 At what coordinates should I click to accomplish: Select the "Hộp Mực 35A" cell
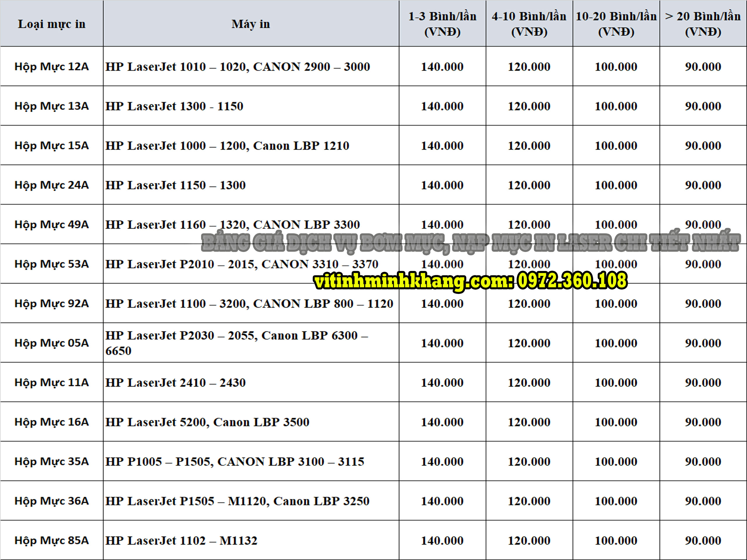coord(52,461)
